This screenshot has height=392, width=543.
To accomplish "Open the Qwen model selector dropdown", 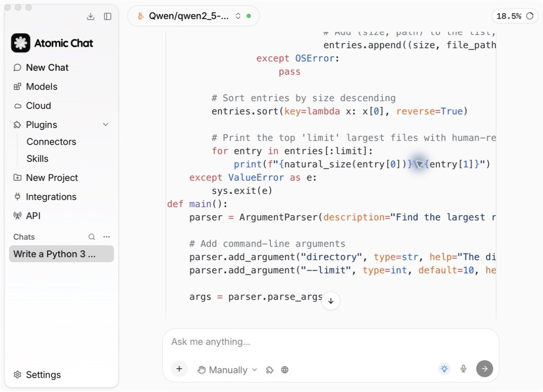I will tap(193, 16).
